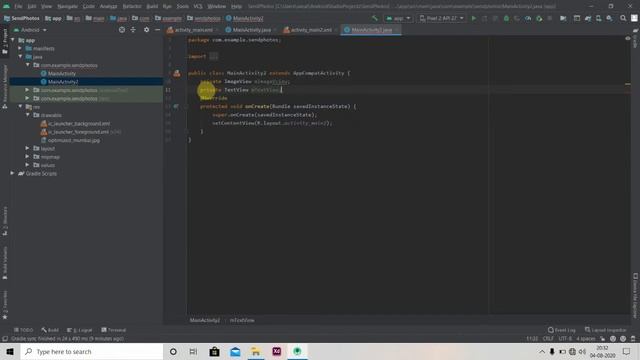Select MainActivity2 in the project tree

[63, 82]
